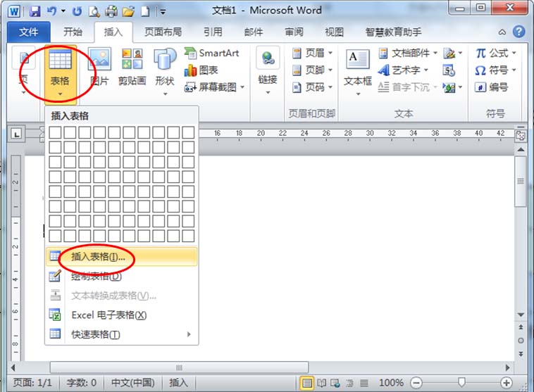Click the 编号 (Number) symbol button

pyautogui.click(x=492, y=87)
